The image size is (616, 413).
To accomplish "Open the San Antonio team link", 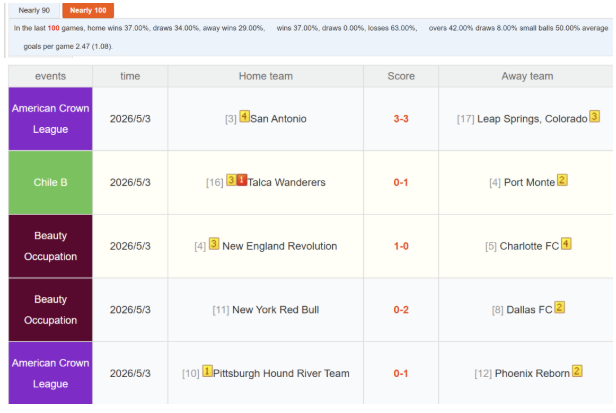I will [278, 119].
